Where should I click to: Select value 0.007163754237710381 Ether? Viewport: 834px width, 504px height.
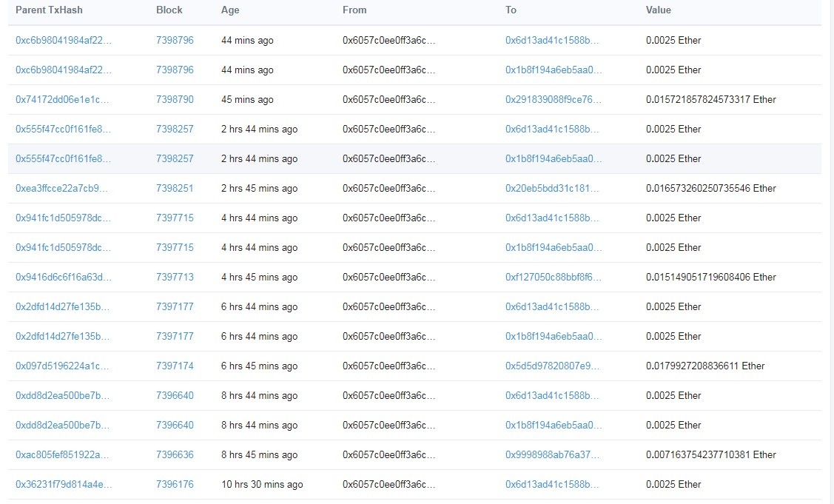(x=710, y=455)
